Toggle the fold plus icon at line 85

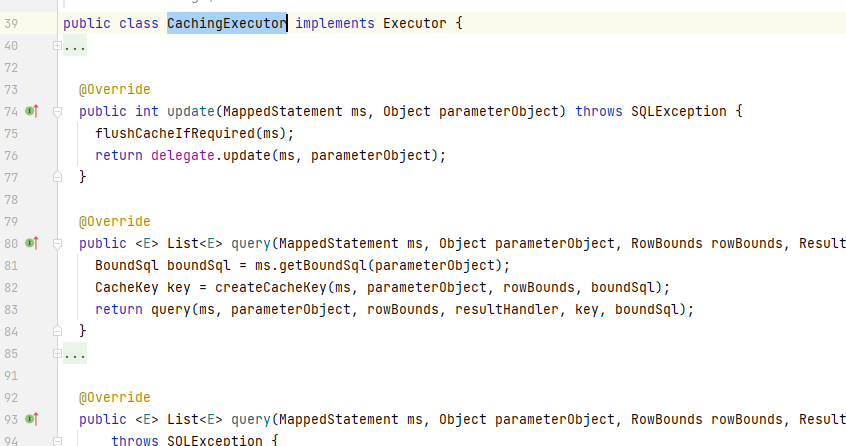[x=56, y=353]
